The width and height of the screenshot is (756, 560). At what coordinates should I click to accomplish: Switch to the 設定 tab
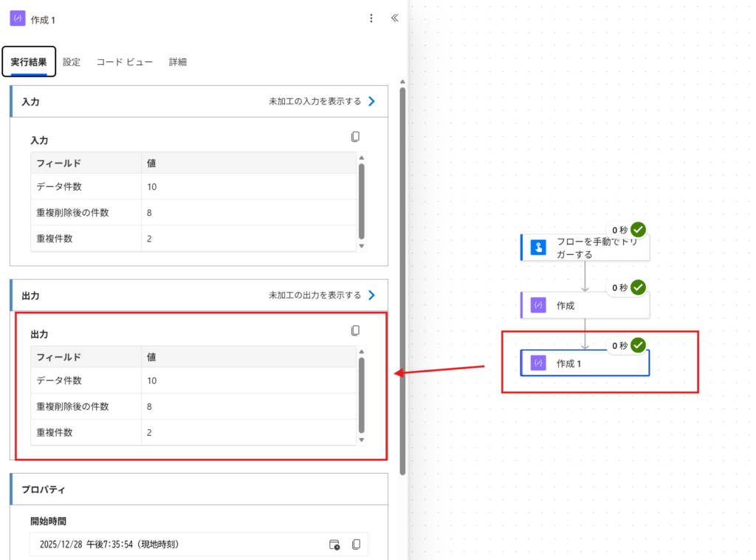point(72,62)
